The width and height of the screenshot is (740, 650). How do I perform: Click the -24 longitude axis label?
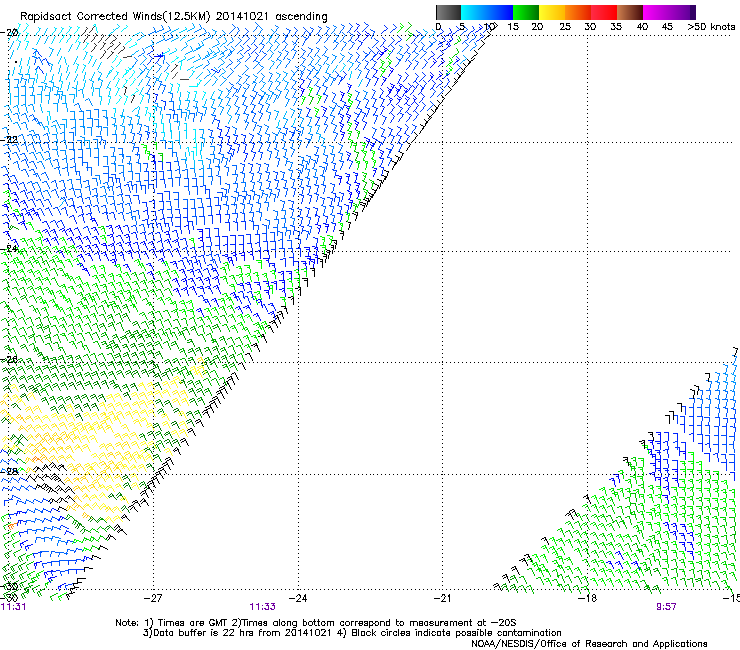[298, 598]
